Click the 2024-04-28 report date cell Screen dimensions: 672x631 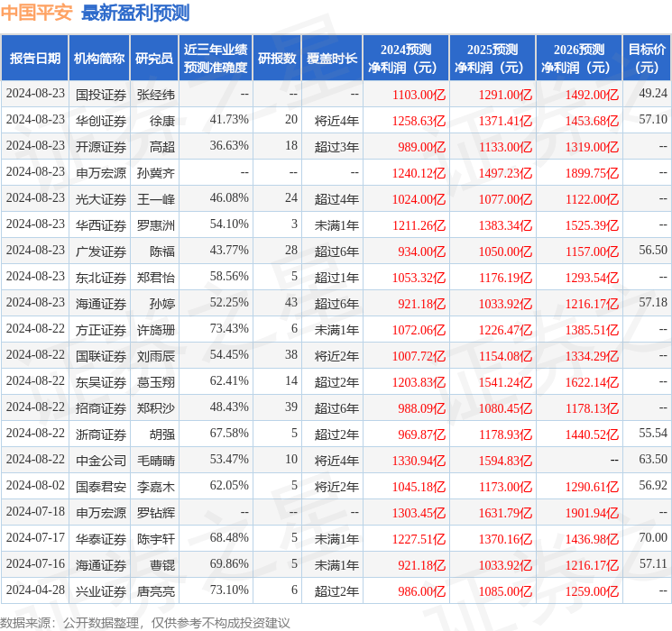pos(35,590)
